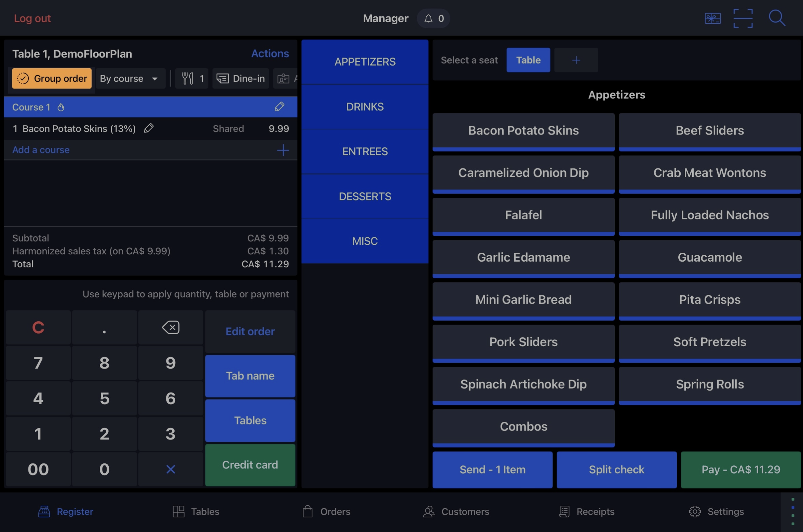The height and width of the screenshot is (532, 803).
Task: Open the barcode scanner icon
Action: (x=743, y=18)
